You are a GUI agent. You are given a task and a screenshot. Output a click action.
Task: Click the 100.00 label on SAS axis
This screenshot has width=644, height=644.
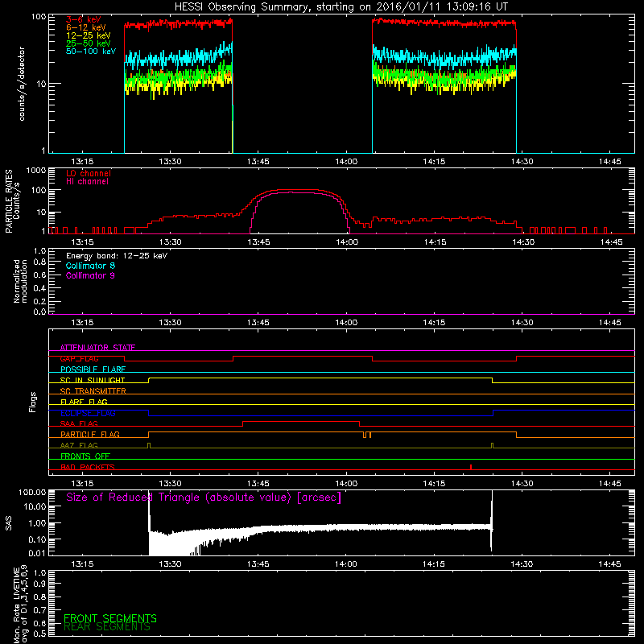32,492
